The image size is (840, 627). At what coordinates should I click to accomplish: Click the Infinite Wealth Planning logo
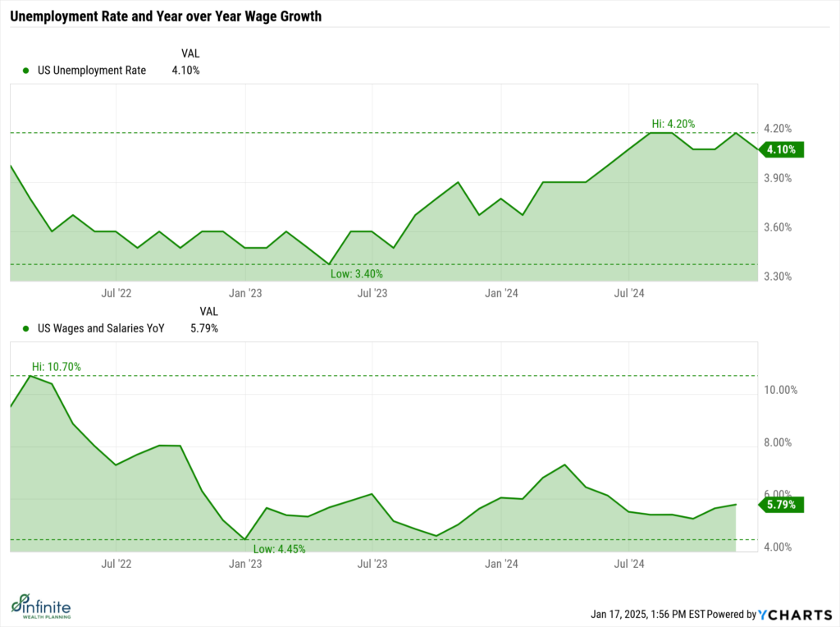[x=41, y=606]
